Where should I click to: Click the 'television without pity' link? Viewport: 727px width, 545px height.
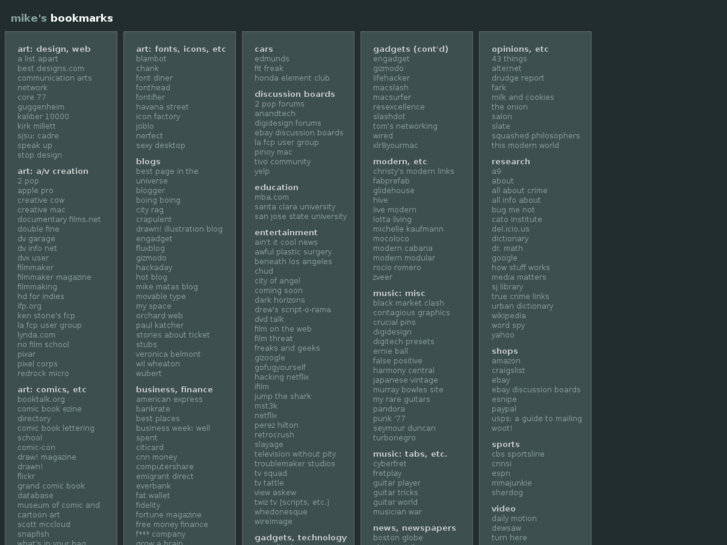tap(295, 454)
